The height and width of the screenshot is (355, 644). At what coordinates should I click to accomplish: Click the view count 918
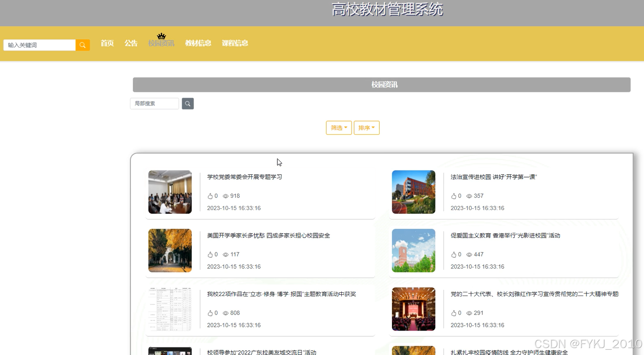(235, 196)
